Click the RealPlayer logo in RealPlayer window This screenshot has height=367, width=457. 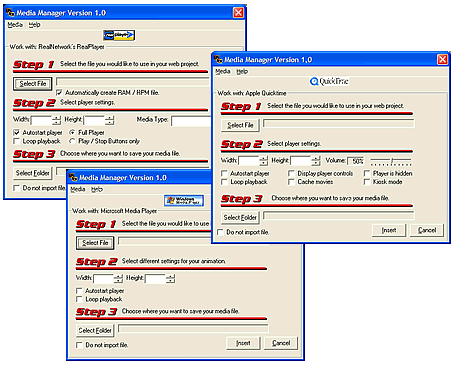pyautogui.click(x=119, y=35)
